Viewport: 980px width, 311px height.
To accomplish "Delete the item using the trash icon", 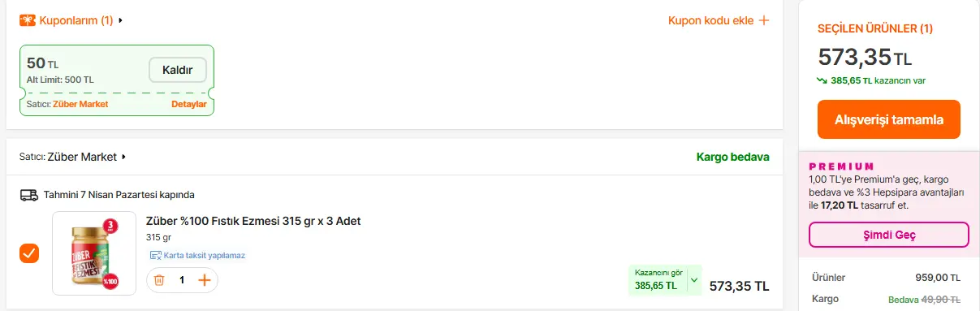I will point(159,280).
